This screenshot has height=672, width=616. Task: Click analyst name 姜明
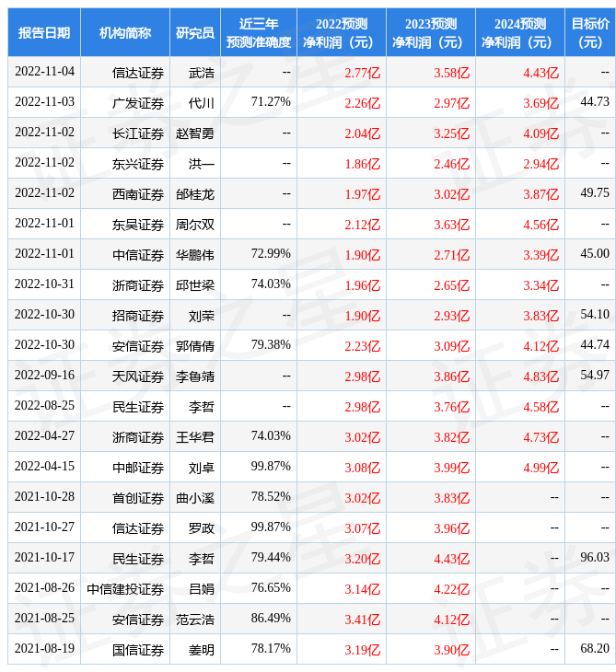[202, 651]
